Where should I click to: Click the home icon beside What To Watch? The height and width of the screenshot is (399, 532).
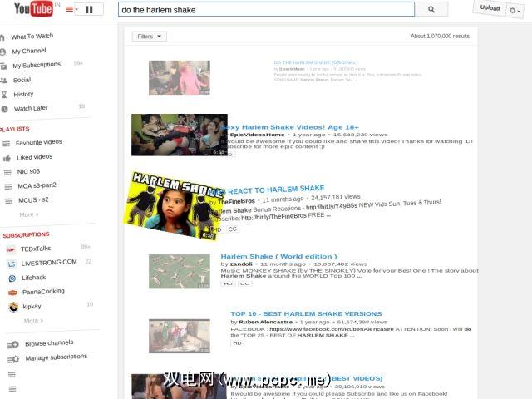pyautogui.click(x=2, y=37)
